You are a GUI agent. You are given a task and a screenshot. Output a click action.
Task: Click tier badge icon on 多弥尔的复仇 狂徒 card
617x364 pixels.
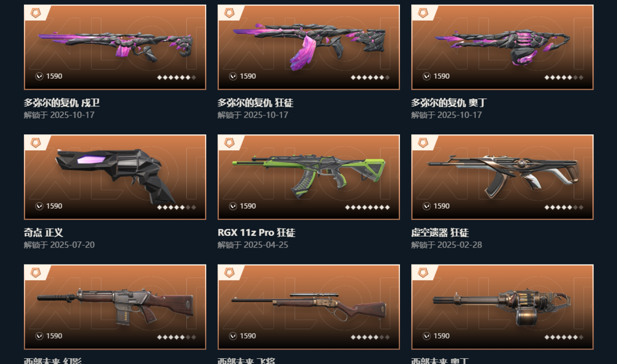coord(230,13)
